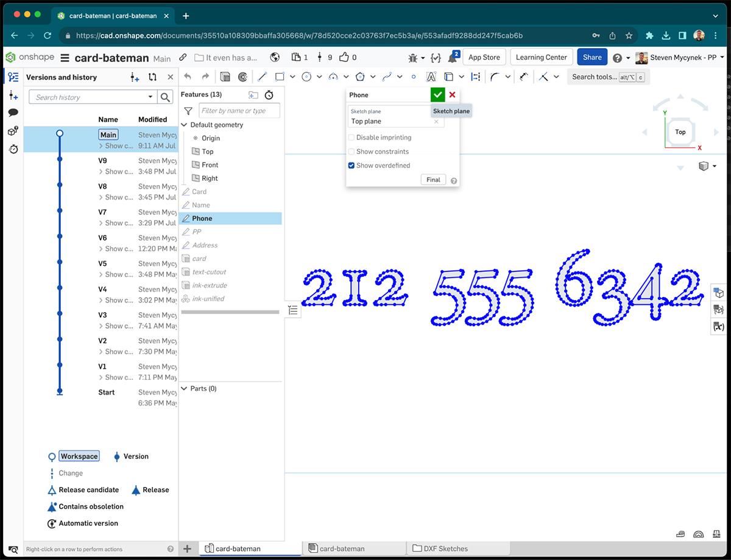Select the Address sketch in feature list
The width and height of the screenshot is (731, 560).
(x=205, y=245)
